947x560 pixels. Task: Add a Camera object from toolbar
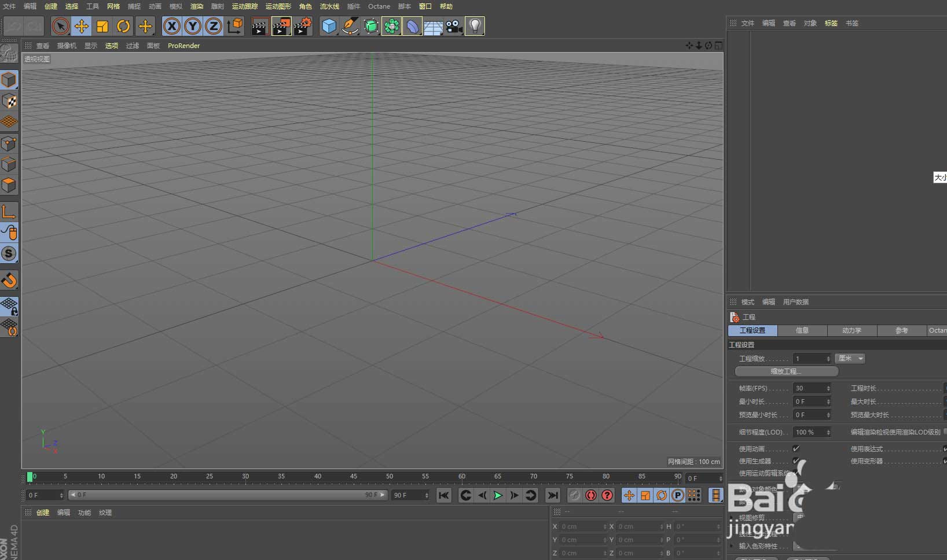(454, 26)
